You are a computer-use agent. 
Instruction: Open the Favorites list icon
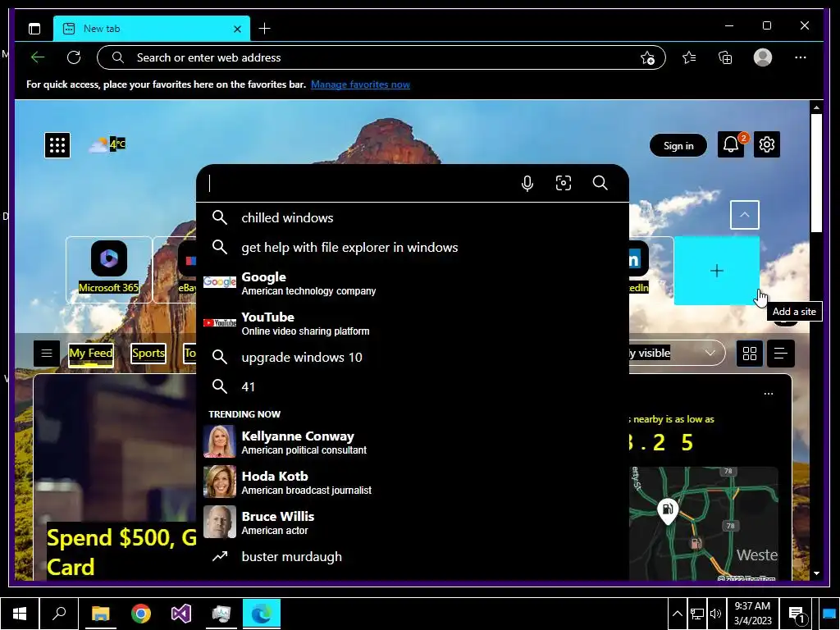(689, 57)
